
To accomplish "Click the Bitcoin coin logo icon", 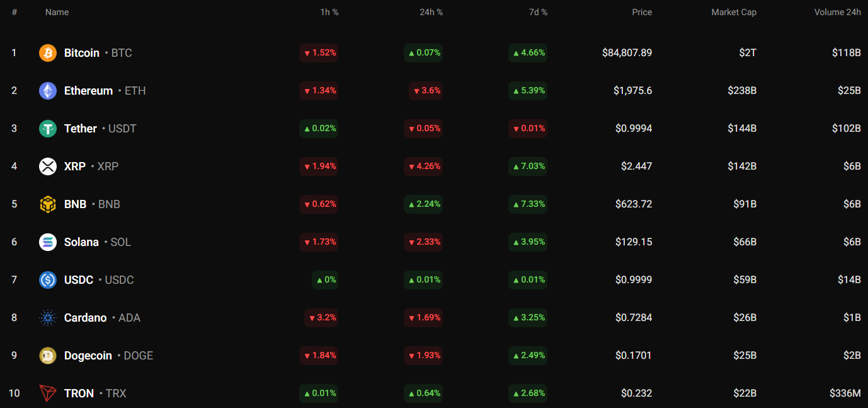I will point(48,53).
